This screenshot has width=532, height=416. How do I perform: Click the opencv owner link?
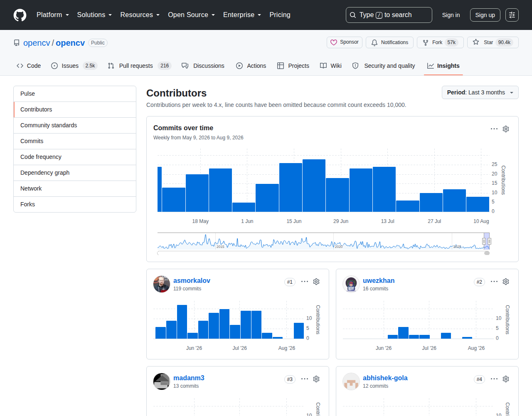tap(37, 43)
